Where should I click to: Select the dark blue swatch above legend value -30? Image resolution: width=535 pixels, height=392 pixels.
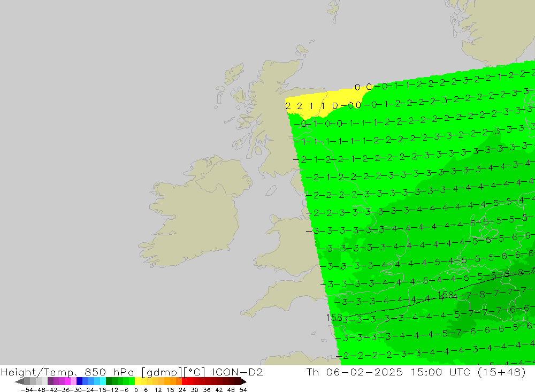[x=80, y=381]
